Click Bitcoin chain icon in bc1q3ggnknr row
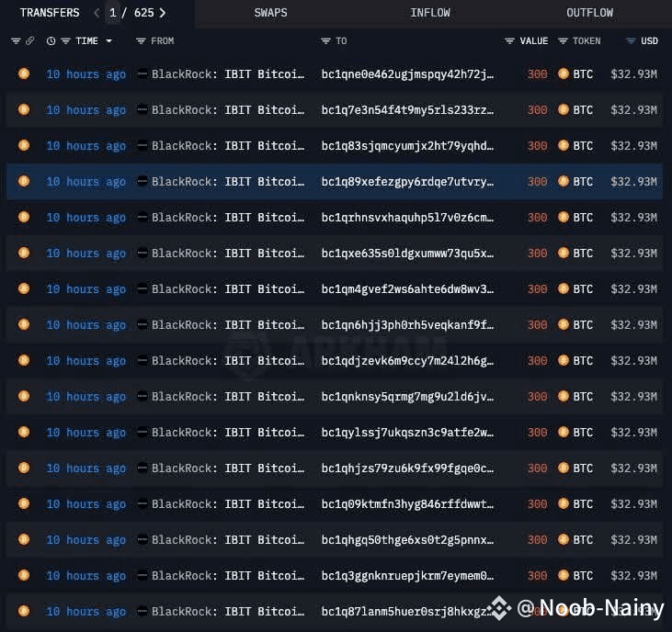 tap(24, 575)
